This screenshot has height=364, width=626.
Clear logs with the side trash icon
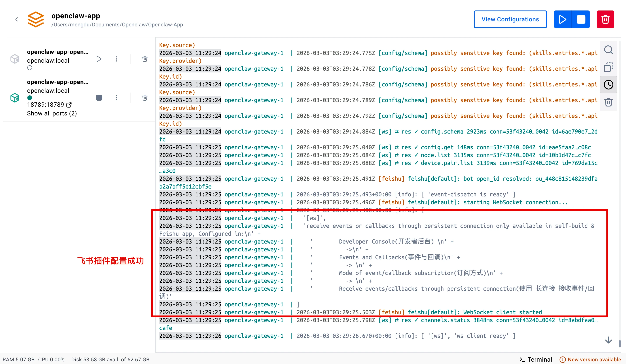608,102
